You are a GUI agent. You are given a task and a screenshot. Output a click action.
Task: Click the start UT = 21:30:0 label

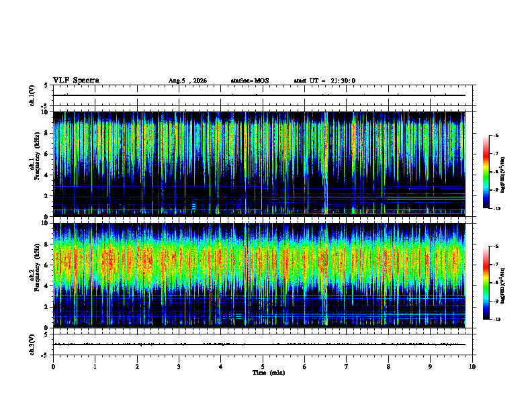[x=324, y=81]
